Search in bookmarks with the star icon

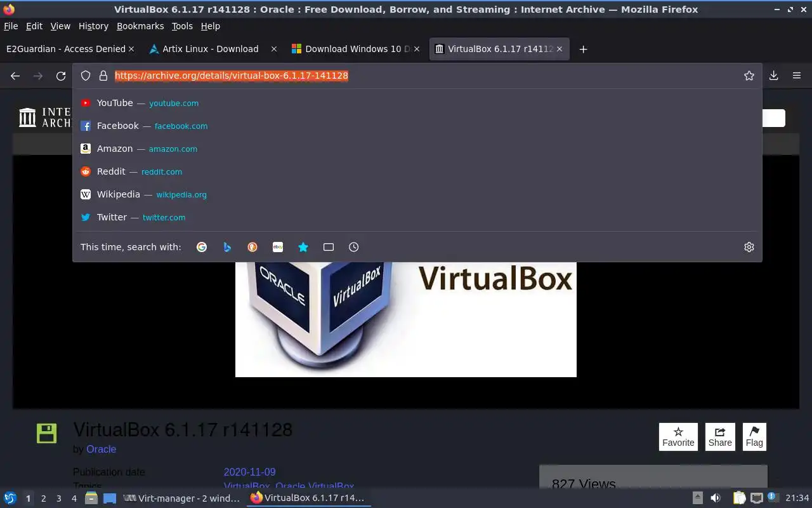[303, 247]
